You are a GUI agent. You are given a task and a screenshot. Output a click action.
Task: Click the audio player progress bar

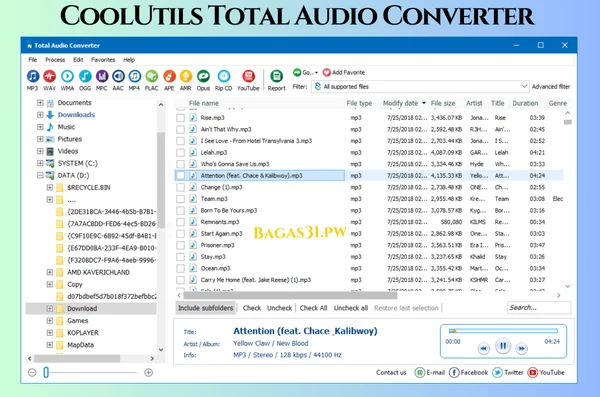pos(503,331)
